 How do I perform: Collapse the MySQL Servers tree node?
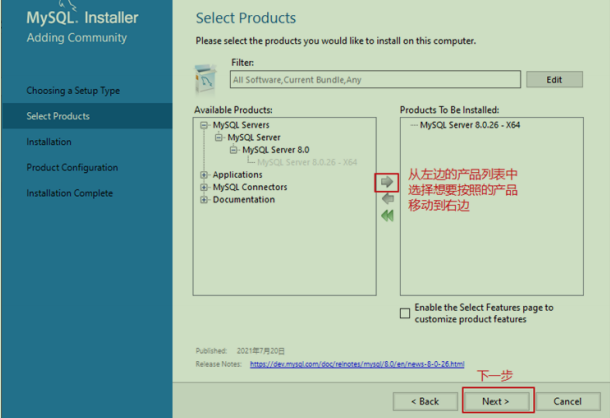click(x=203, y=125)
